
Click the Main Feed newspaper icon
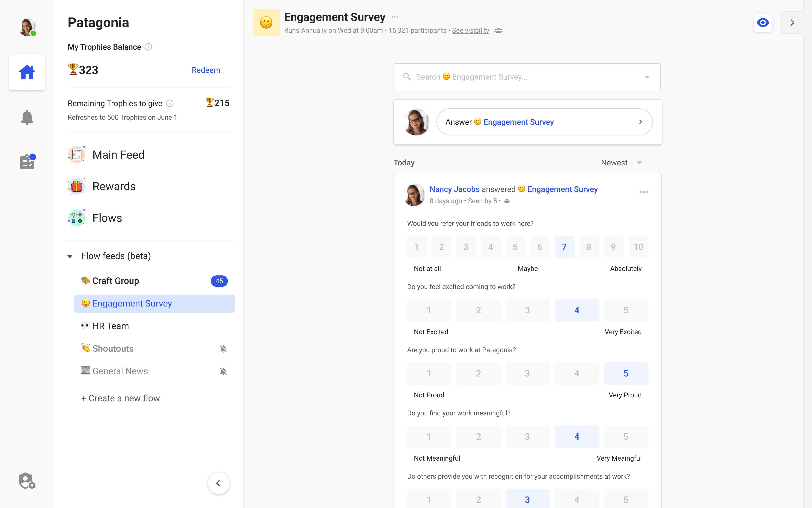(77, 154)
